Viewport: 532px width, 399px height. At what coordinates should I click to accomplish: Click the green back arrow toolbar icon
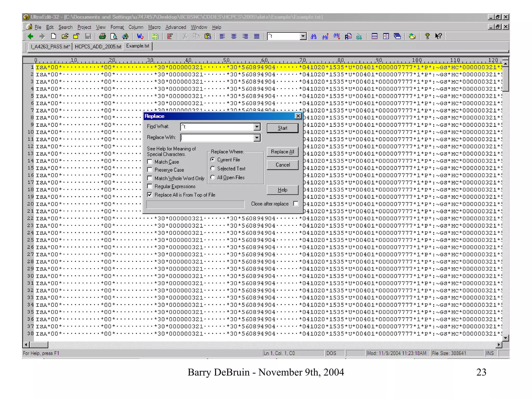[x=30, y=36]
